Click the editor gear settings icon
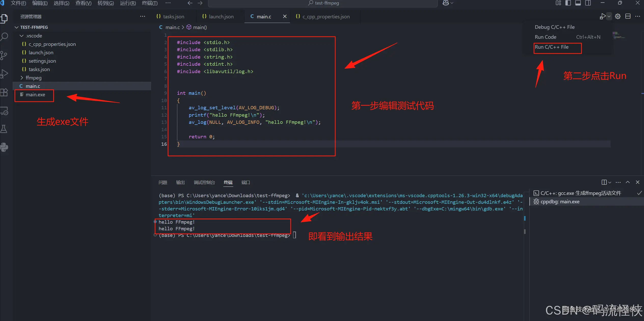644x321 pixels. tap(618, 17)
